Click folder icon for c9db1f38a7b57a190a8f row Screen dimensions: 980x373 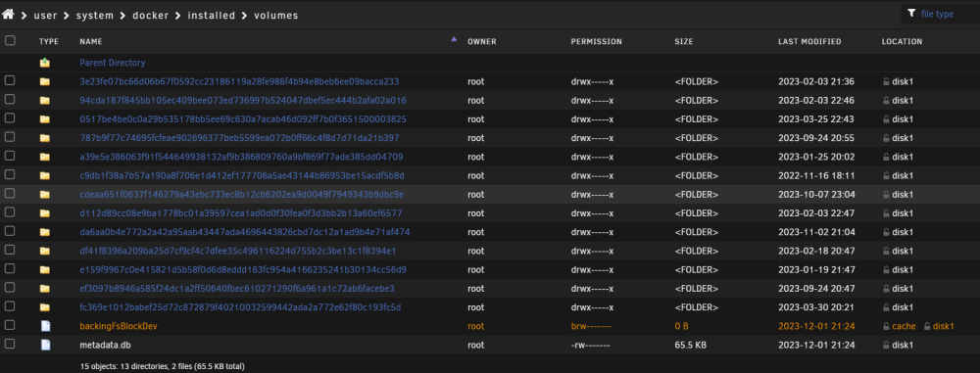44,175
